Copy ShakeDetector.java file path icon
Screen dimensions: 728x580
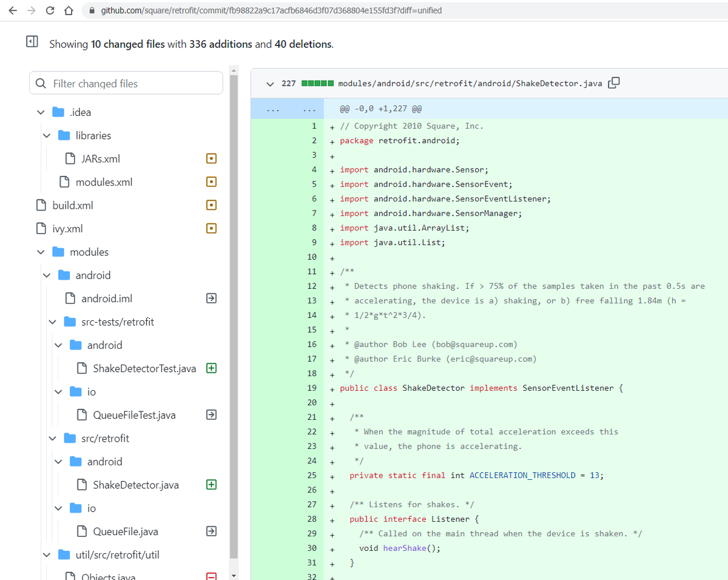click(x=613, y=83)
